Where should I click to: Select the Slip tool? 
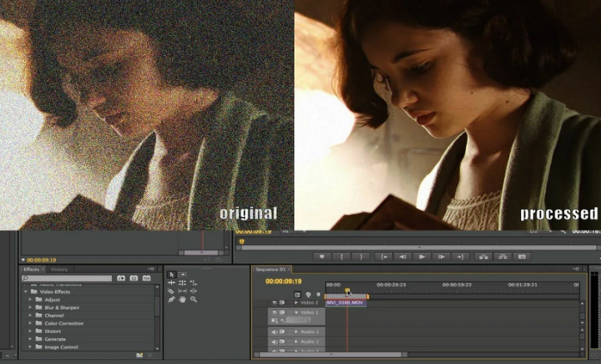pos(183,291)
